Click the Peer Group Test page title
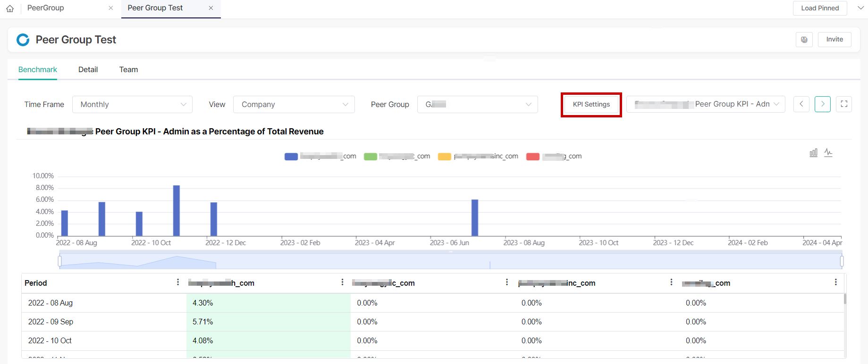This screenshot has height=364, width=868. point(76,40)
